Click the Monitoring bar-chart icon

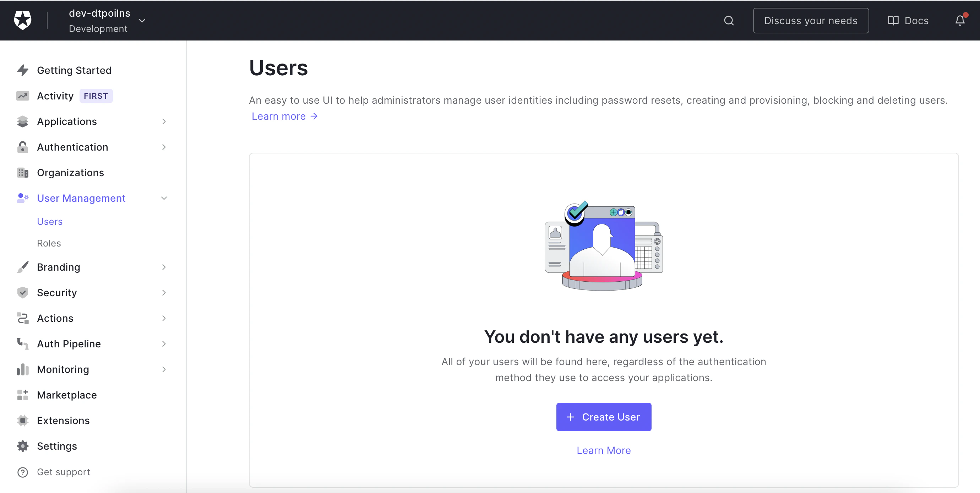pos(23,369)
